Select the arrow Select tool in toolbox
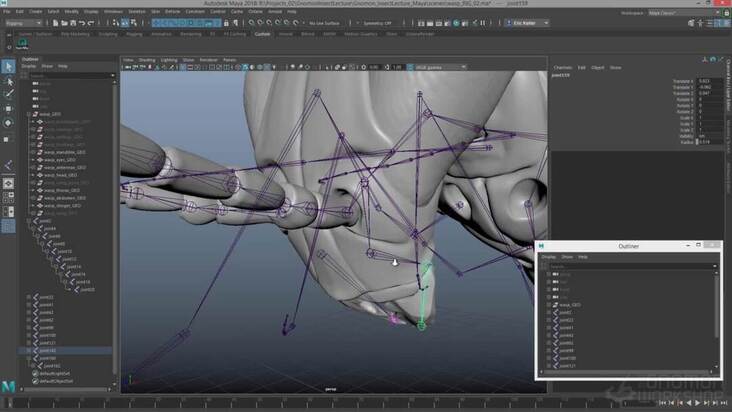732x412 pixels. (x=8, y=67)
